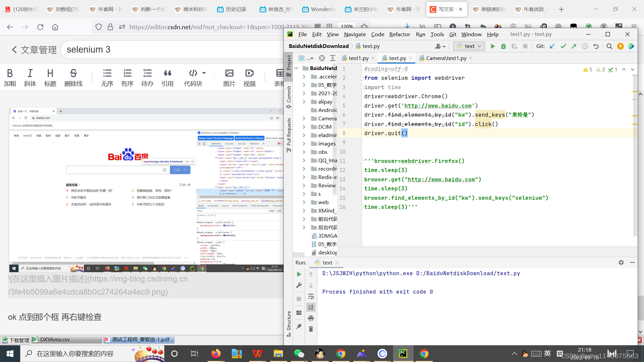Expand the web folder
Viewport: 644px width, 362px height.
click(x=304, y=202)
